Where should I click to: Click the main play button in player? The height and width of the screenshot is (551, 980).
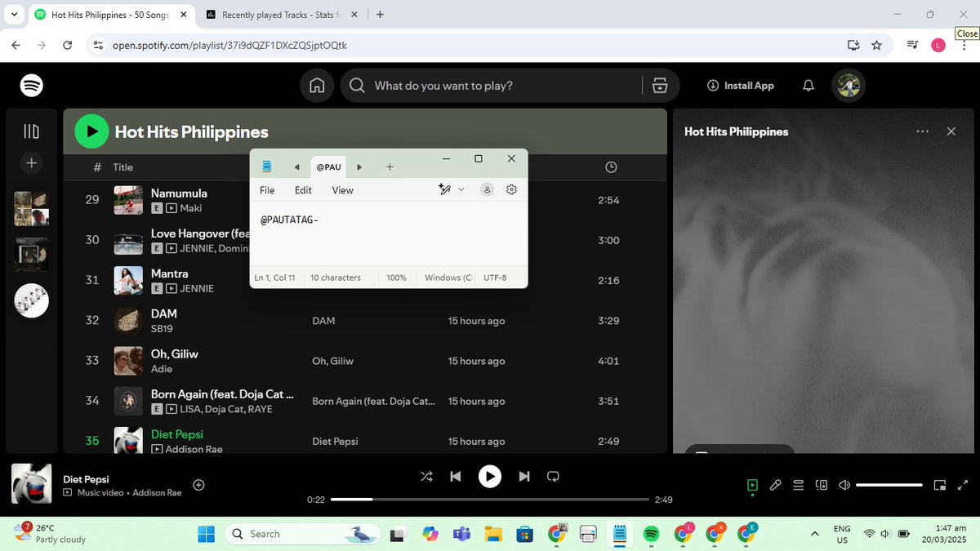pos(490,476)
